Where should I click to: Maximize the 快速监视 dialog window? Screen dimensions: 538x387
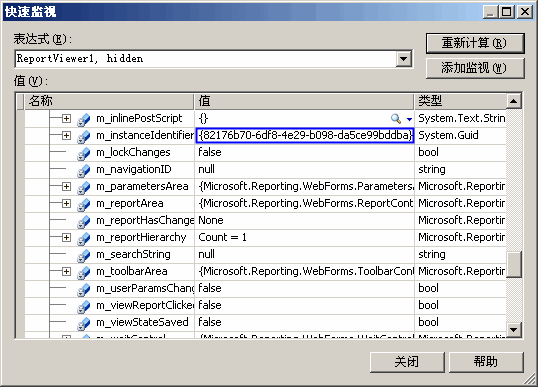click(x=507, y=12)
